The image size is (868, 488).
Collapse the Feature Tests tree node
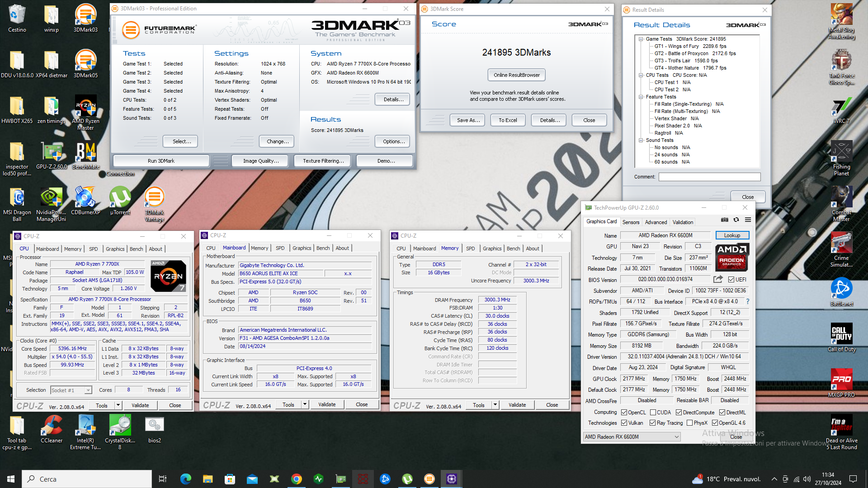click(x=641, y=97)
